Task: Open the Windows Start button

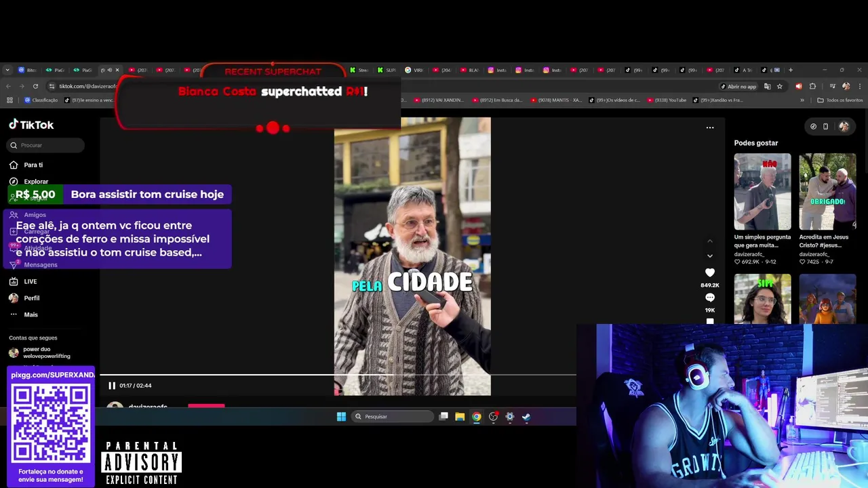Action: (341, 417)
